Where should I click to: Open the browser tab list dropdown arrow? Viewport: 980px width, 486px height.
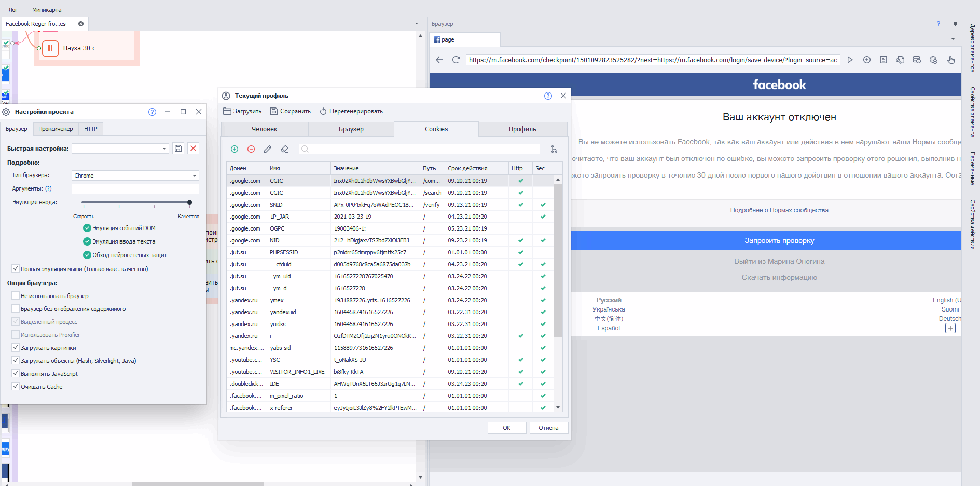pos(953,39)
